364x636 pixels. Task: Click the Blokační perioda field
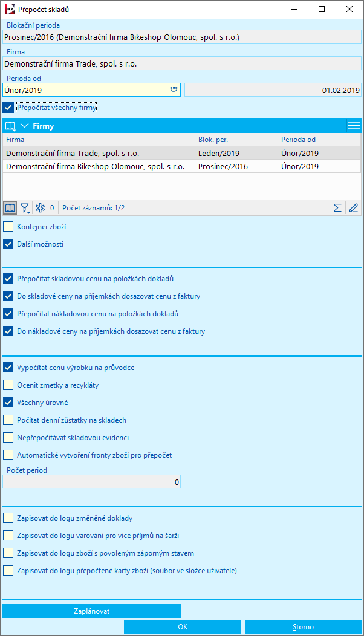pos(182,37)
